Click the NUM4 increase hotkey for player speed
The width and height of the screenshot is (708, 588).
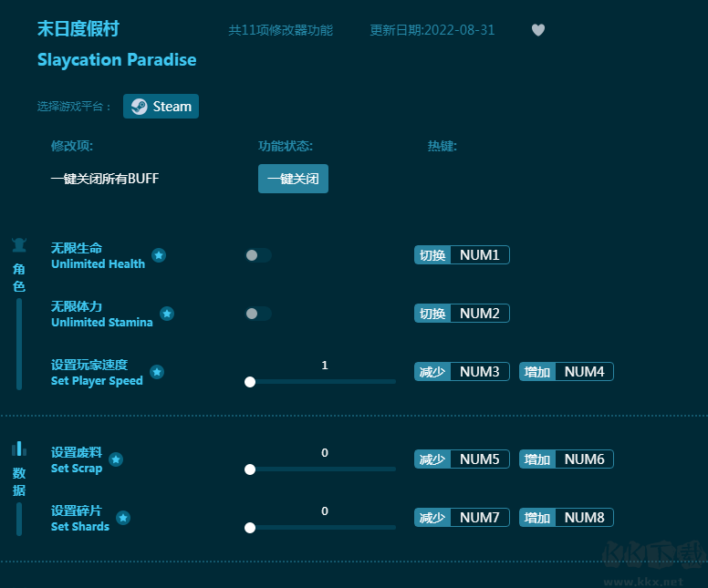pyautogui.click(x=567, y=372)
